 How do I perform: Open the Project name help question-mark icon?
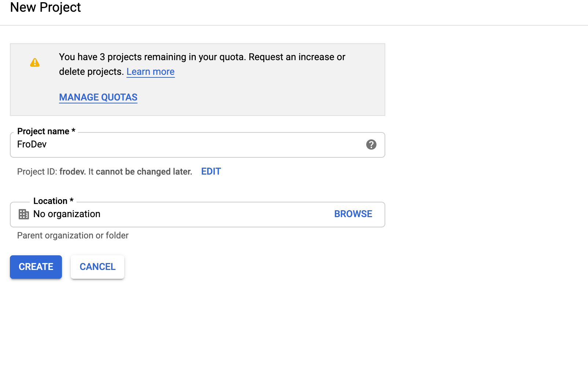(371, 145)
